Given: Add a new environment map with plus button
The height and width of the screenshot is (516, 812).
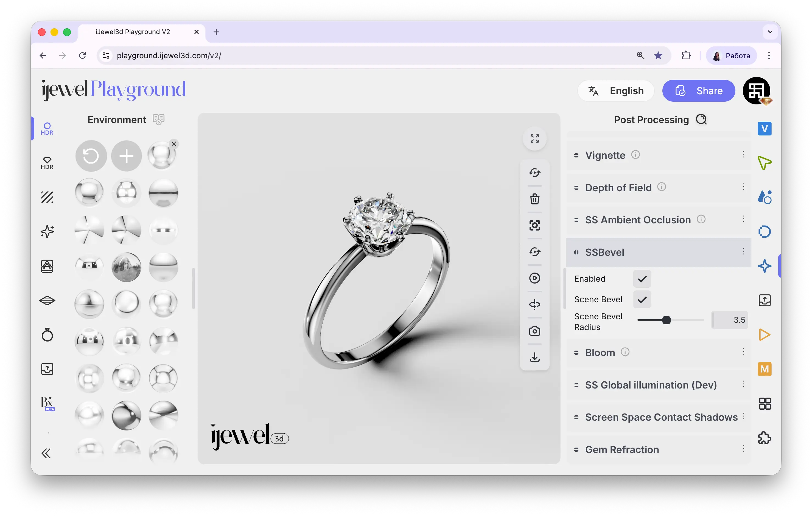Looking at the screenshot, I should click(x=127, y=156).
